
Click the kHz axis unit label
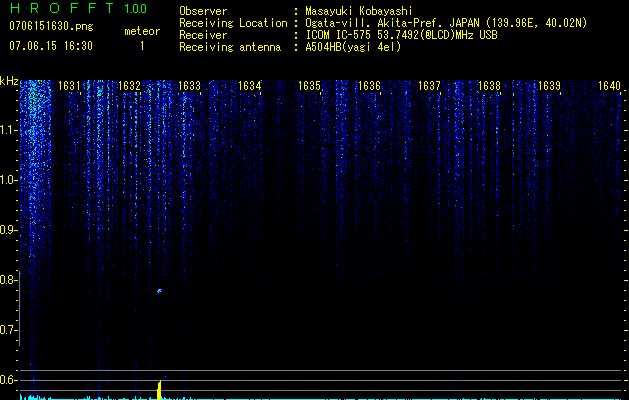click(x=9, y=81)
